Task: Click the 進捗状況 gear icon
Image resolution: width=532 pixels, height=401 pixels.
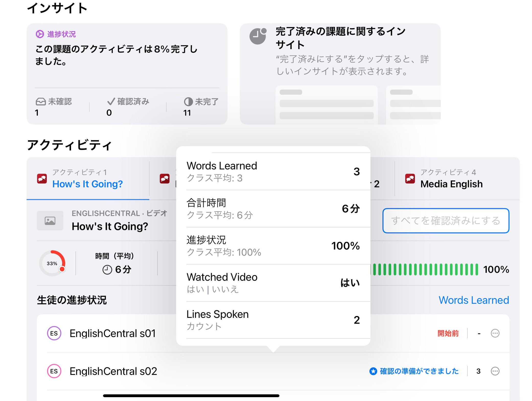Action: coord(40,34)
